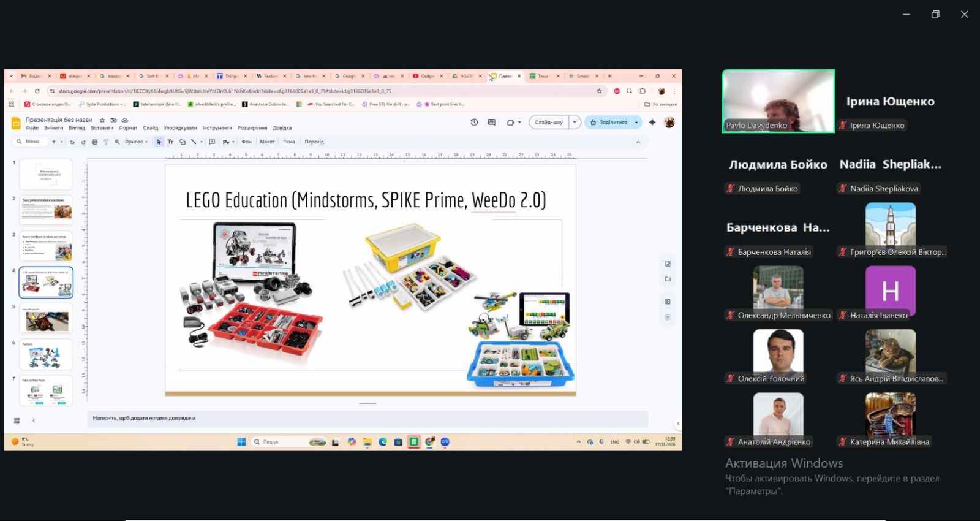Select the text box tool
Image resolution: width=980 pixels, height=521 pixels.
pos(170,142)
